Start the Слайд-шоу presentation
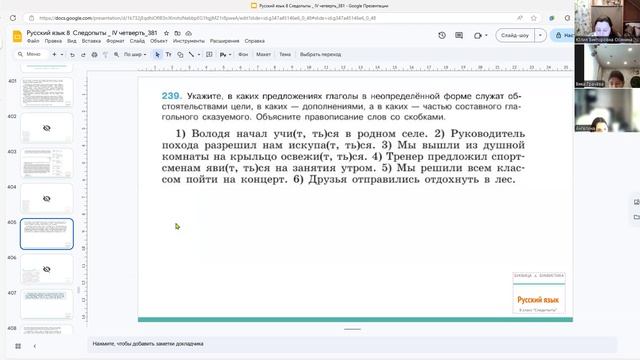Screen dimensions: 640x360 (x=515, y=36)
